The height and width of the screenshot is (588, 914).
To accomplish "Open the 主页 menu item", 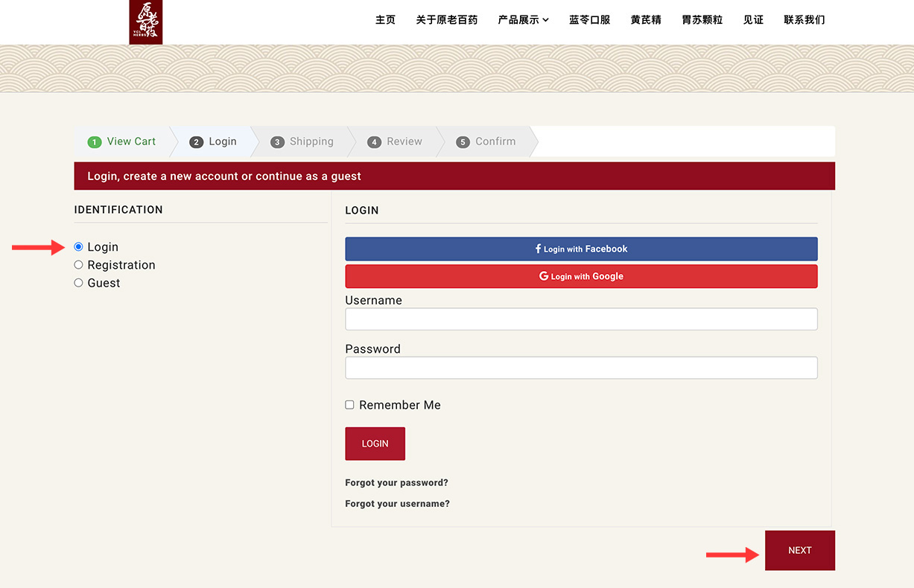I will point(385,20).
